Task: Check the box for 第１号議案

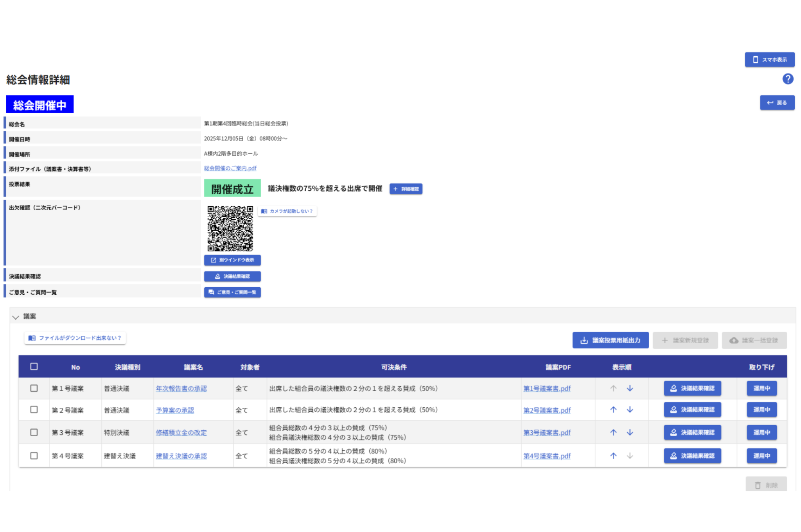Action: pos(34,388)
